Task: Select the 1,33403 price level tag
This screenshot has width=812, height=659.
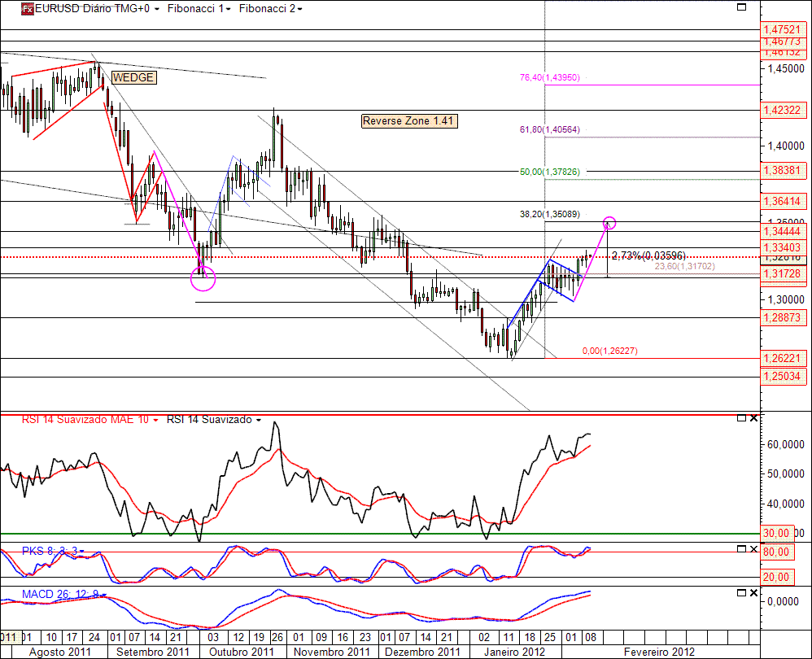Action: pos(783,248)
